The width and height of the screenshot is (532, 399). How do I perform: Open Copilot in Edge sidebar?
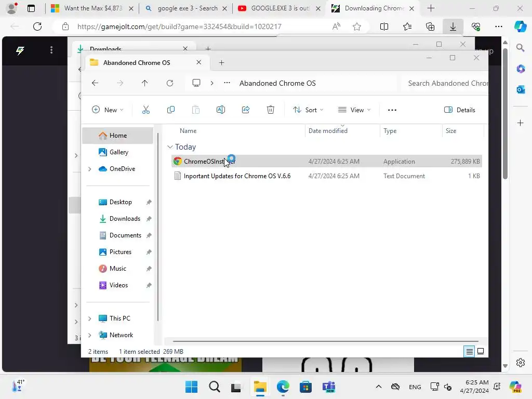520,26
